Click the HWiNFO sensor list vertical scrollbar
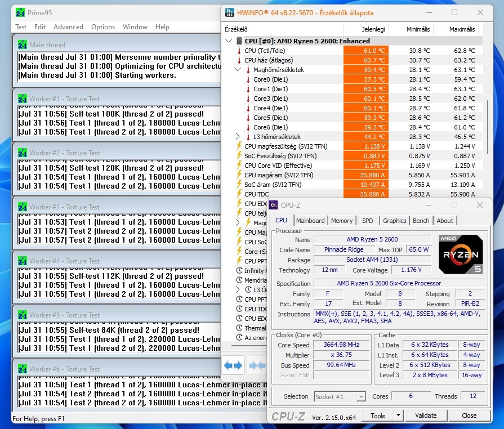504x429 pixels. (488, 127)
